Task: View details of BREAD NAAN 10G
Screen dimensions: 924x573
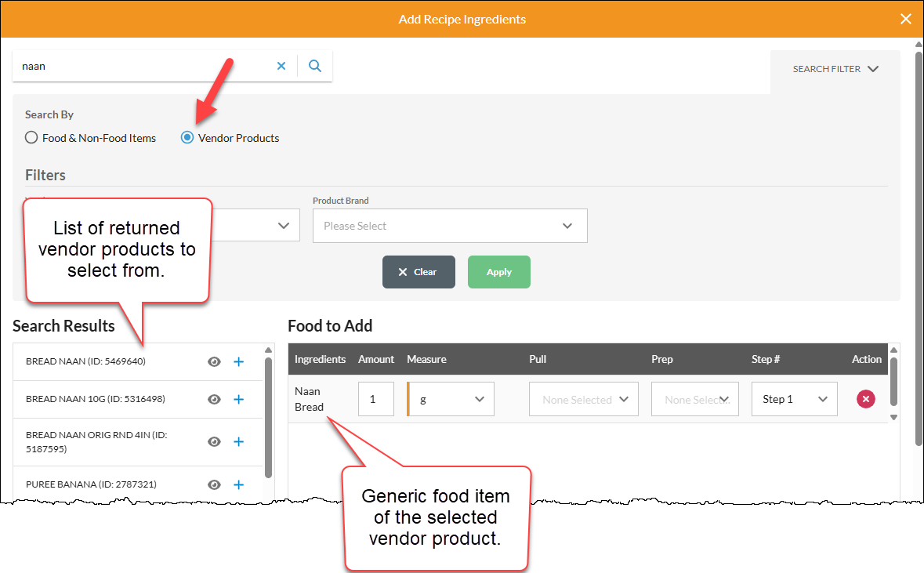Action: (214, 400)
